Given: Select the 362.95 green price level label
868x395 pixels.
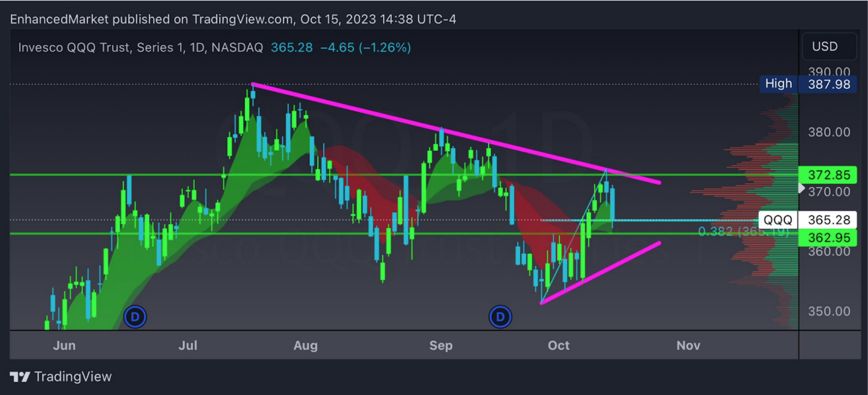Looking at the screenshot, I should tap(828, 237).
